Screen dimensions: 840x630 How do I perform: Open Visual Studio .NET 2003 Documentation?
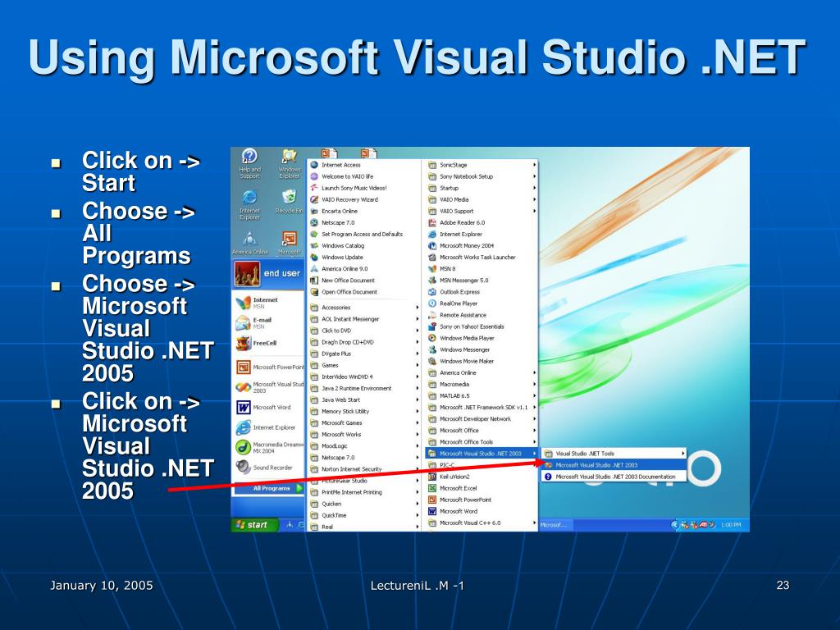614,477
